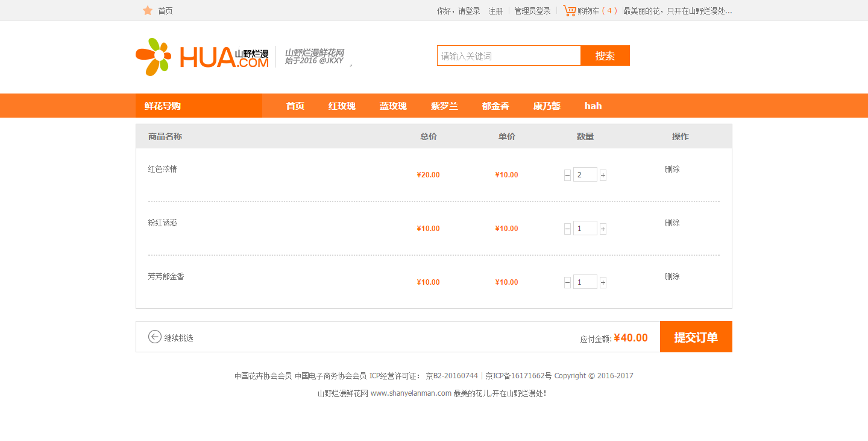Click 继续挑选 to continue shopping
Screen dimensions: 868x441
(x=179, y=338)
